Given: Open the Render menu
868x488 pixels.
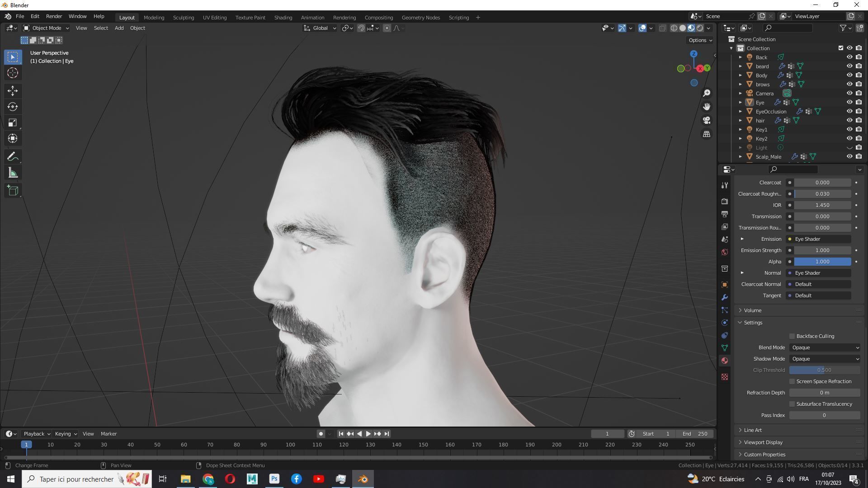Looking at the screenshot, I should click(54, 16).
